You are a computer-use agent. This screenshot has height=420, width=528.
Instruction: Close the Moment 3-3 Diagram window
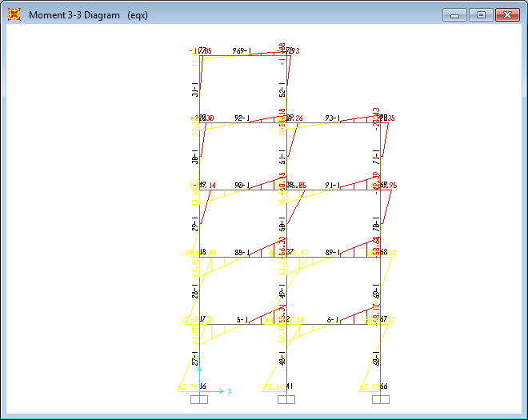(x=506, y=15)
